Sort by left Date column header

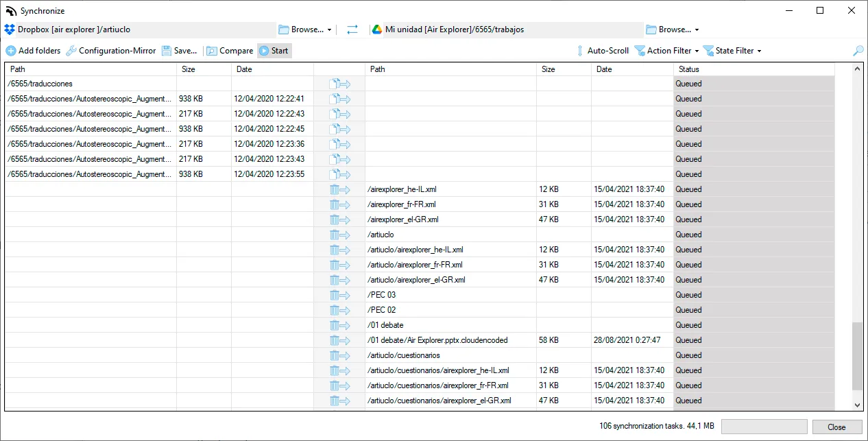(272, 69)
